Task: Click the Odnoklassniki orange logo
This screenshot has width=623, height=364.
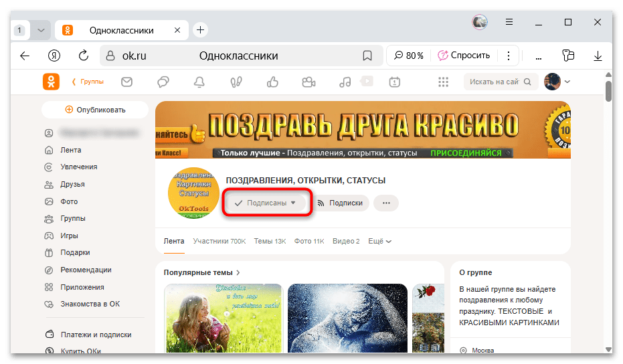Action: [51, 82]
